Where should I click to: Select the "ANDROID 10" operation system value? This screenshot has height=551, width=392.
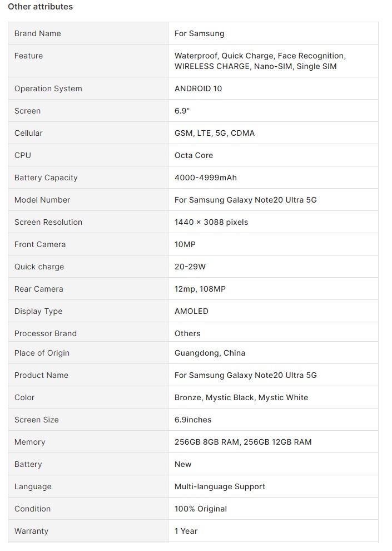[x=198, y=88]
